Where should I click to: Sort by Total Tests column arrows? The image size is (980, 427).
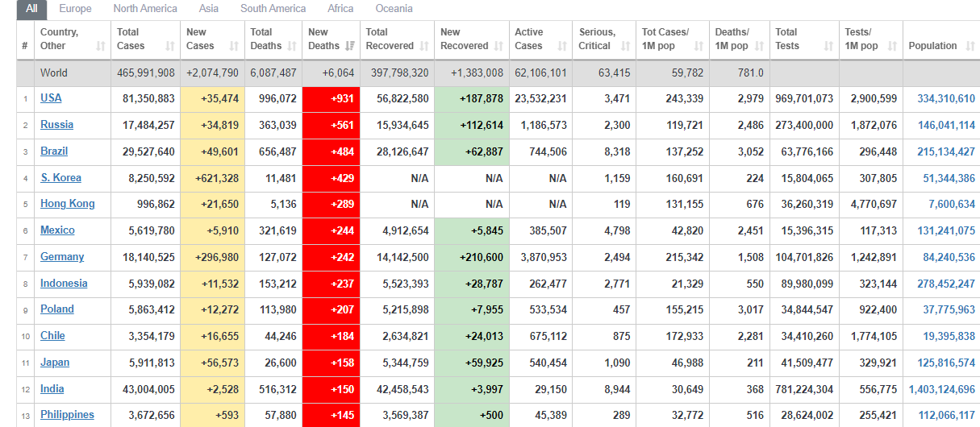tap(828, 46)
